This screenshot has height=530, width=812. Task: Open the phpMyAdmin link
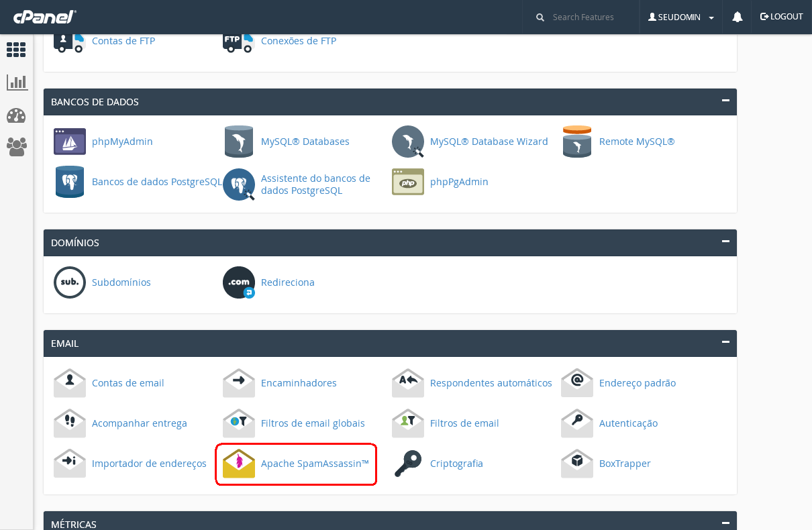(122, 142)
